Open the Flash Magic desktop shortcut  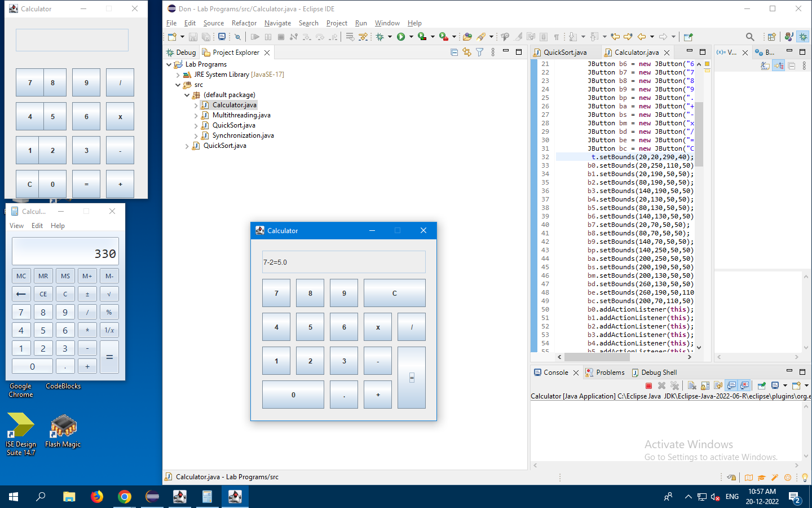click(63, 431)
